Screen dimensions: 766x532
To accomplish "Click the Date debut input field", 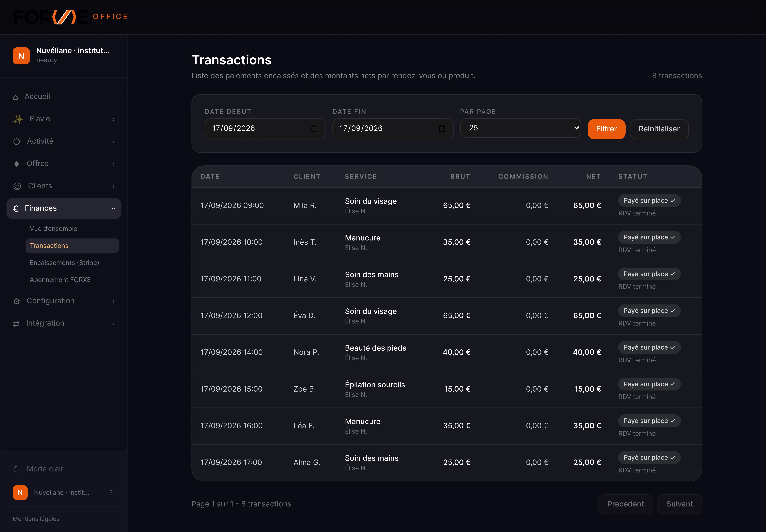I will (x=265, y=129).
